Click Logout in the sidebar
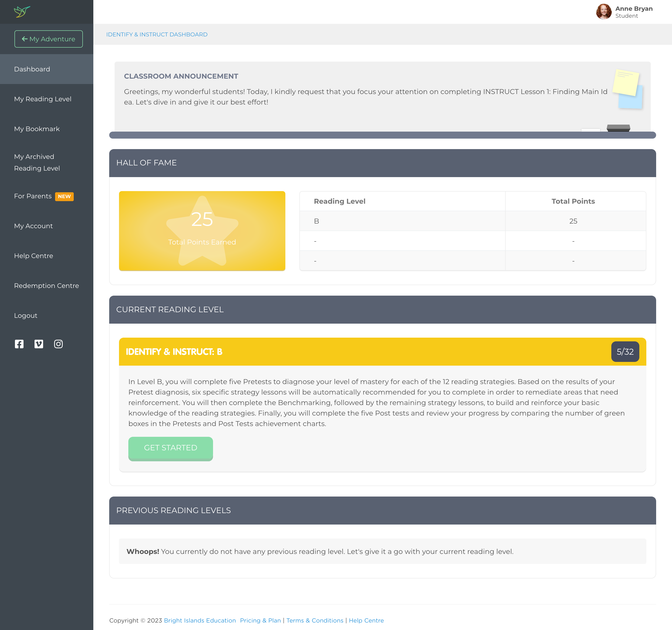This screenshot has height=630, width=672. tap(26, 316)
